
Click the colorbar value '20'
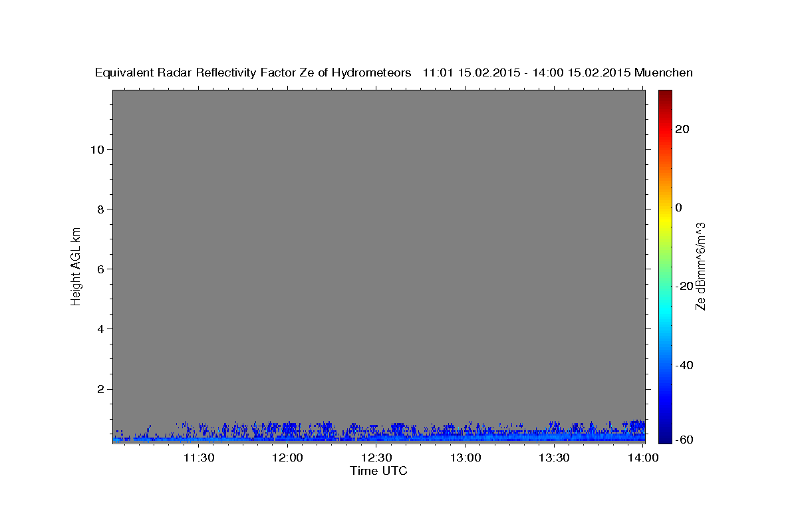point(683,129)
